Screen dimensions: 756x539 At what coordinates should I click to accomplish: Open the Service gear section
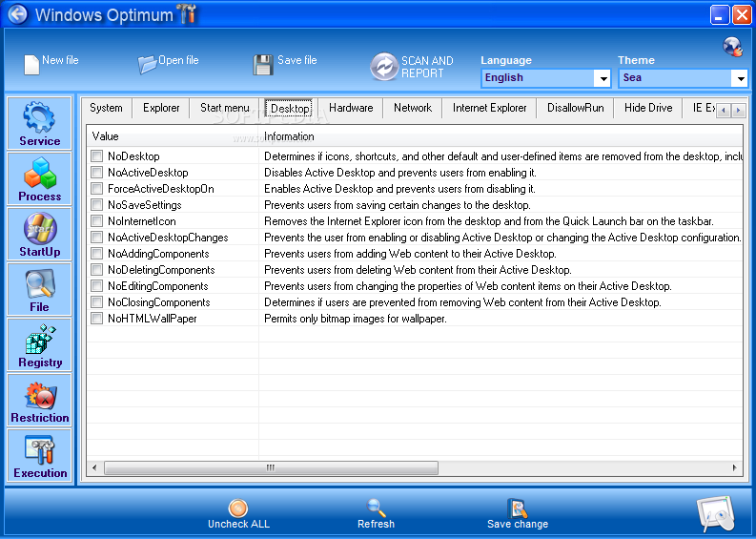pyautogui.click(x=39, y=123)
